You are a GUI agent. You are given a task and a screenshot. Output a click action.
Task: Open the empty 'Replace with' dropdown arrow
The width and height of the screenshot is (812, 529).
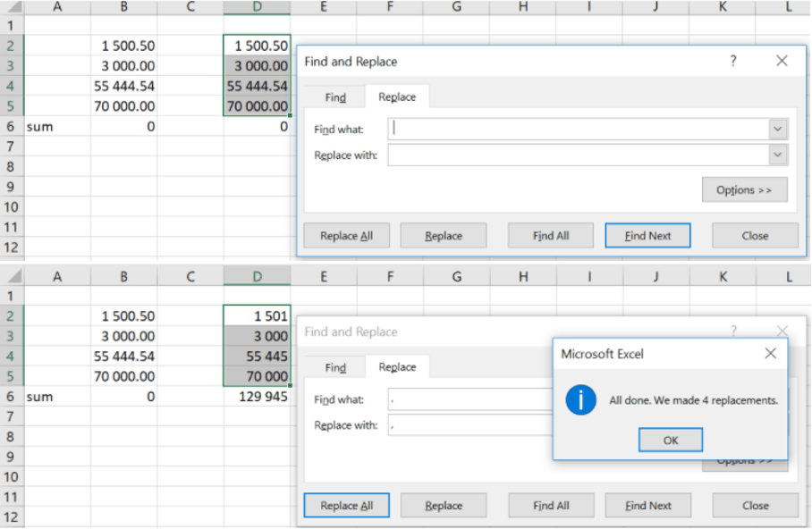point(777,155)
